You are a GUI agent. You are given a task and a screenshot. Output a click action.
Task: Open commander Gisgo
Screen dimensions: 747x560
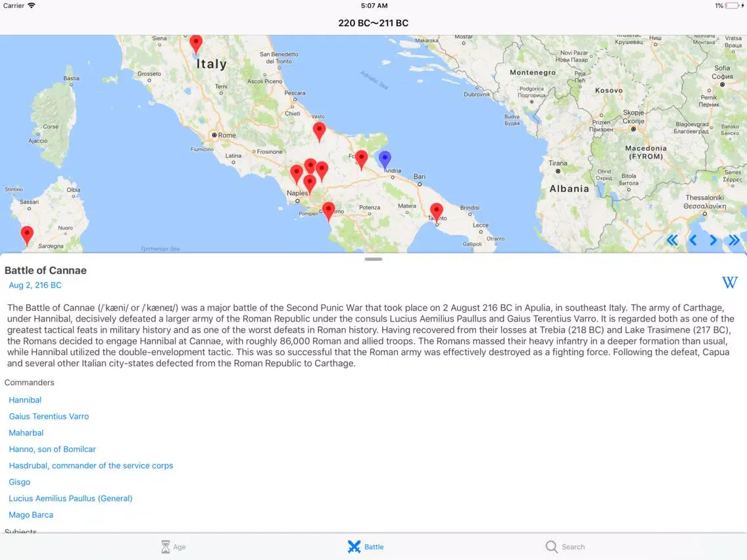(20, 482)
